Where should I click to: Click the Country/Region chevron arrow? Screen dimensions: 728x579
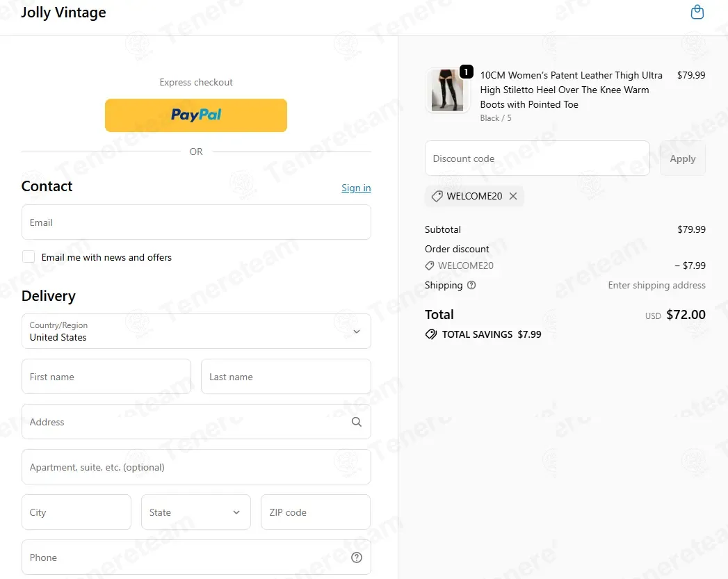pos(356,332)
